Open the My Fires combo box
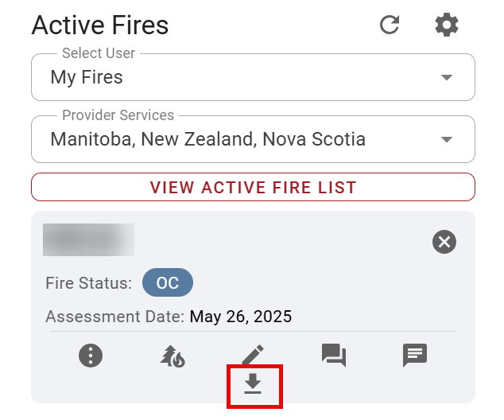The width and height of the screenshot is (504, 420). point(238,77)
